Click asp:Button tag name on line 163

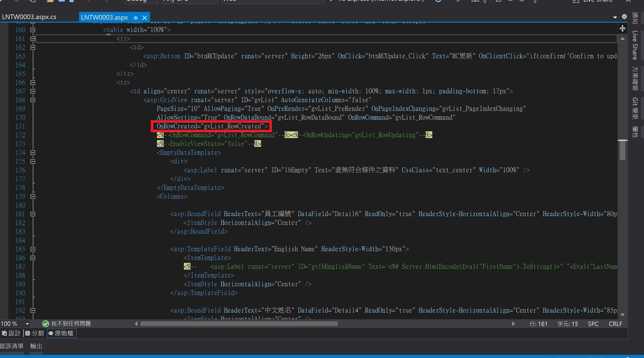[x=164, y=56]
